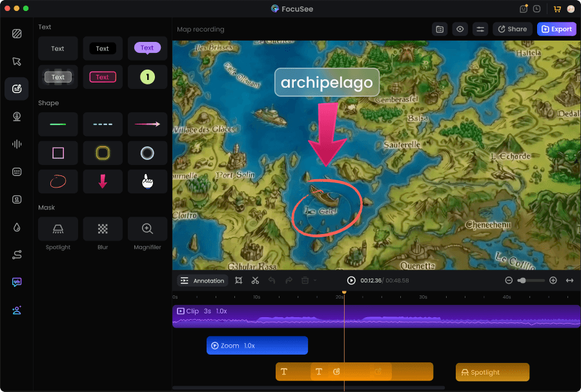Image resolution: width=581 pixels, height=392 pixels.
Task: Add the pink down arrow shape
Action: point(103,181)
